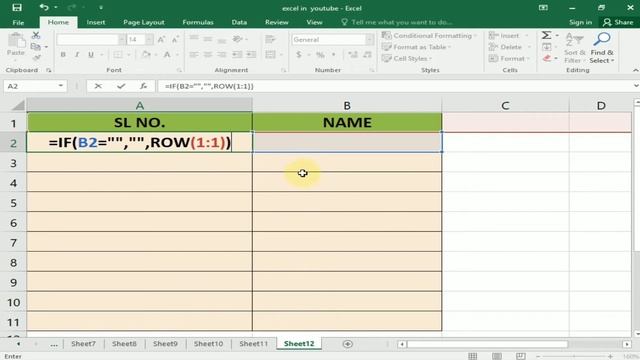Click the Accounting dollar format icon
This screenshot has width=640, height=360.
[299, 55]
